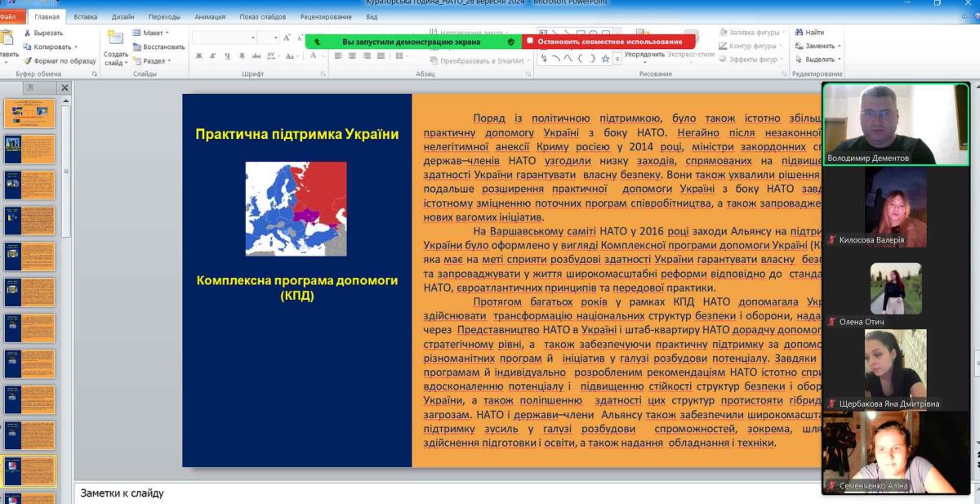
Task: Apply bold with the Ж icon
Action: 199,56
